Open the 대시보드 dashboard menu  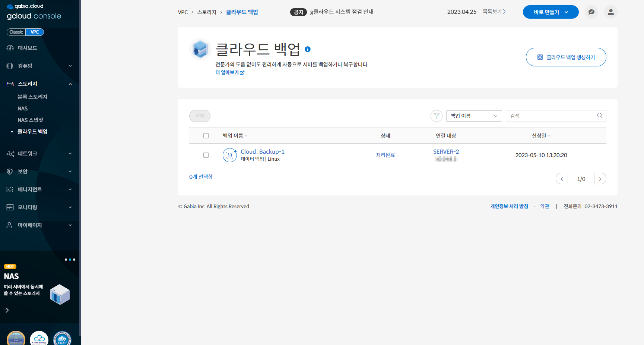pyautogui.click(x=27, y=48)
